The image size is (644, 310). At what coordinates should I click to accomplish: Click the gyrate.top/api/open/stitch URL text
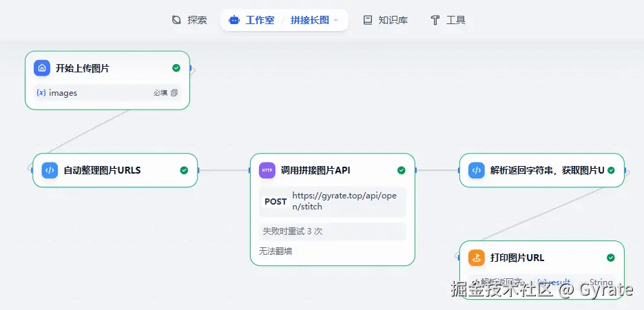tap(344, 201)
